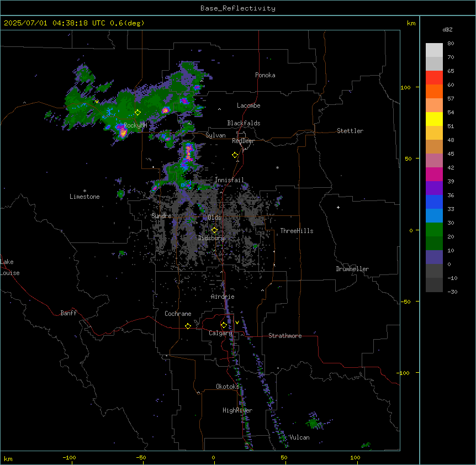
Task: Select the orange 57-60 dBZ legend swatch
Action: [434, 91]
